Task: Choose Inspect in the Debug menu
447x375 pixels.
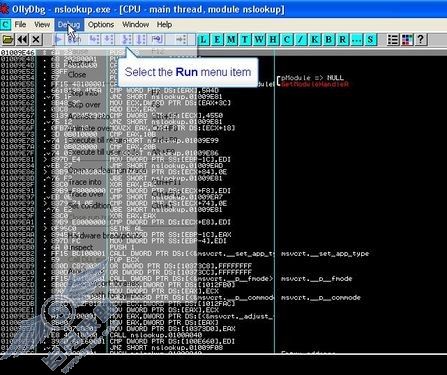Action: (125, 248)
